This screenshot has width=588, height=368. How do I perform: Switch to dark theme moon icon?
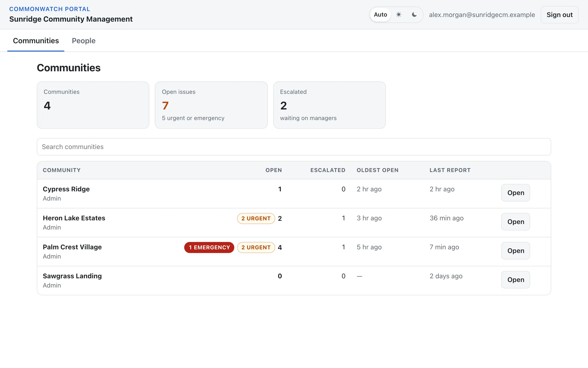point(414,14)
